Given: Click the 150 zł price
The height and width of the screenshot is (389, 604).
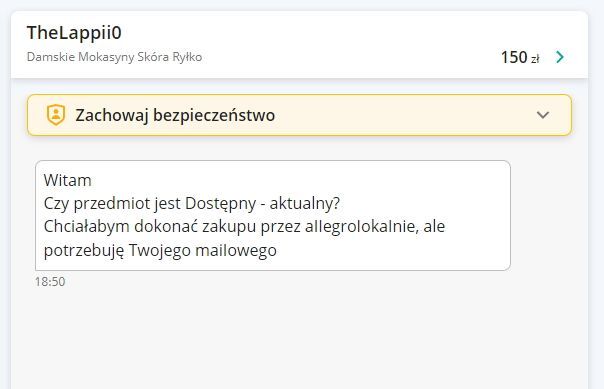Looking at the screenshot, I should (x=520, y=57).
